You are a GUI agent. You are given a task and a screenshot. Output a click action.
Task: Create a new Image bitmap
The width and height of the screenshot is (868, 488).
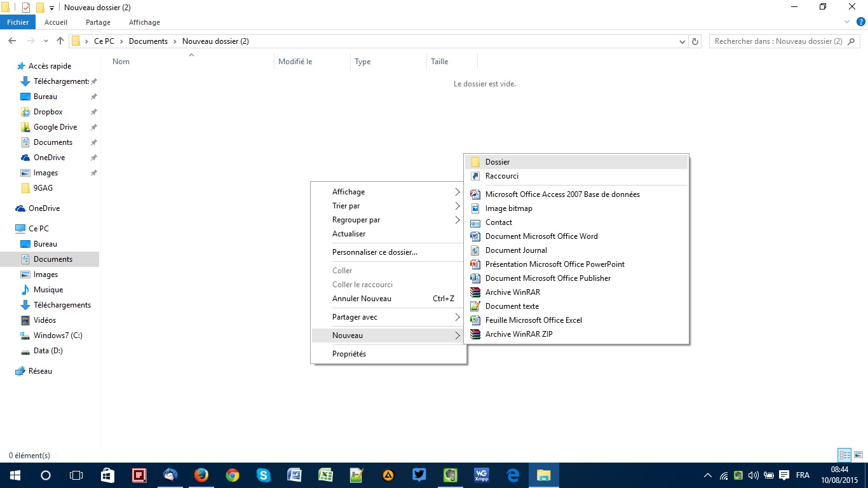click(x=576, y=208)
